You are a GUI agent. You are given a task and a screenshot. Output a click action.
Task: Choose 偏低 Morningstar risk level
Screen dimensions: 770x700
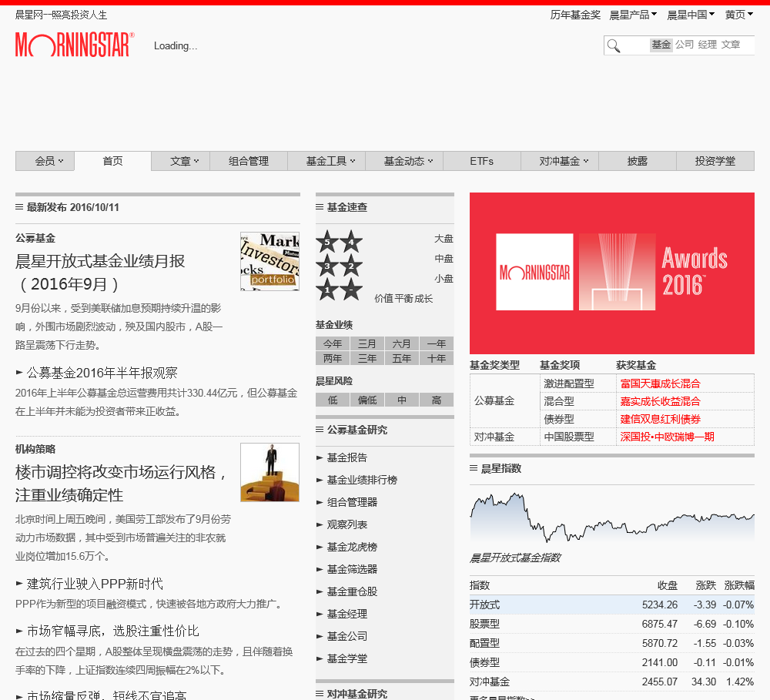pyautogui.click(x=367, y=400)
